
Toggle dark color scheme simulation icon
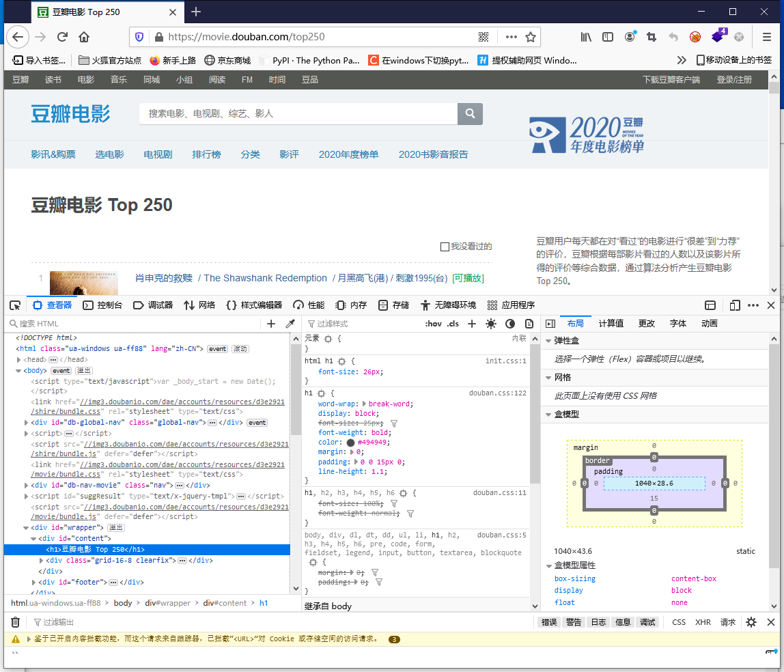[x=509, y=324]
